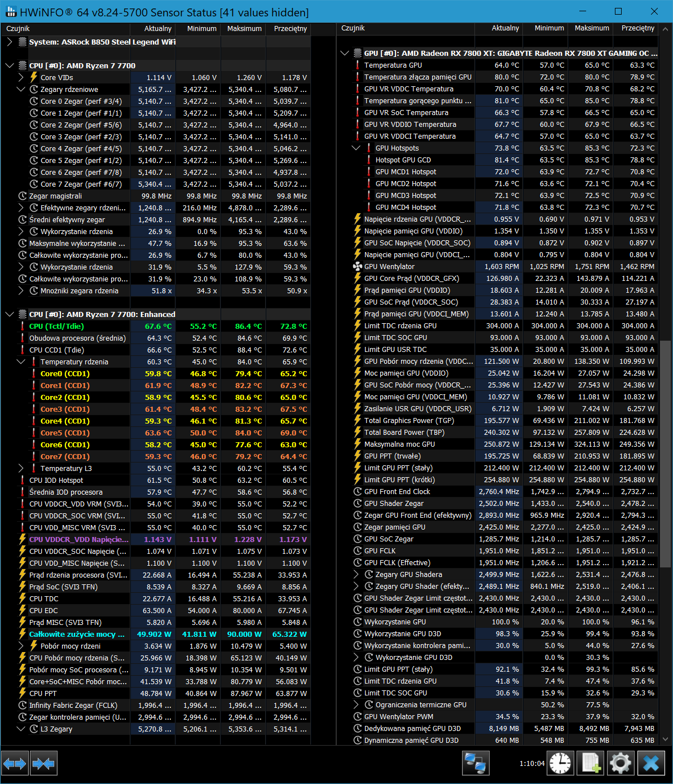Click the lightning icon beside Maksymalna moc GPU
This screenshot has width=673, height=784.
(357, 444)
